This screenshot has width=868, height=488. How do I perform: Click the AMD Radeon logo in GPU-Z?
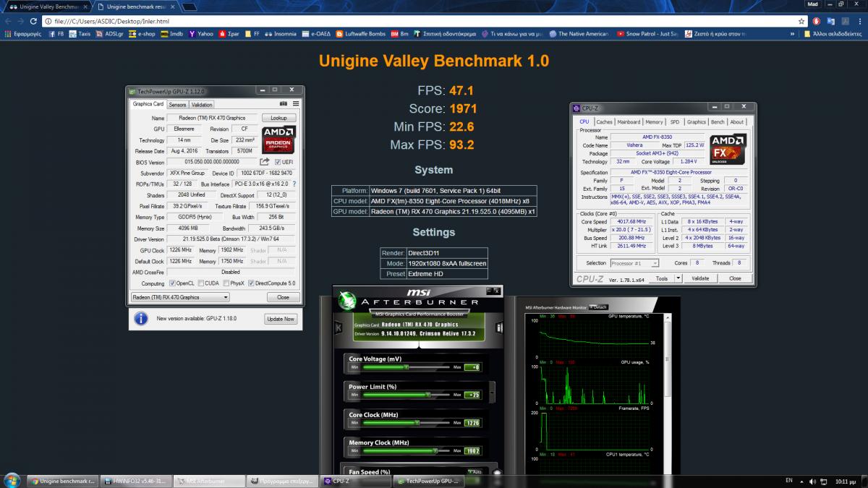coord(278,139)
